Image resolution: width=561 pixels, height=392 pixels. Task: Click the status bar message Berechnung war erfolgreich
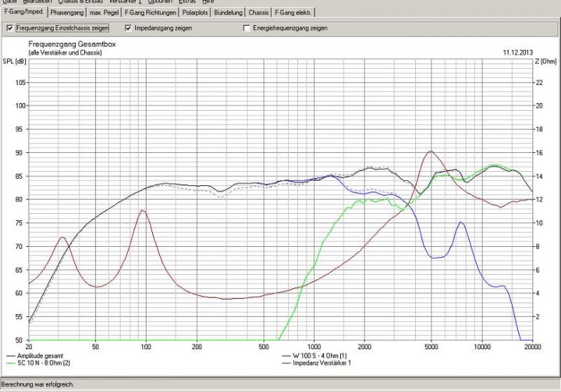pos(39,385)
